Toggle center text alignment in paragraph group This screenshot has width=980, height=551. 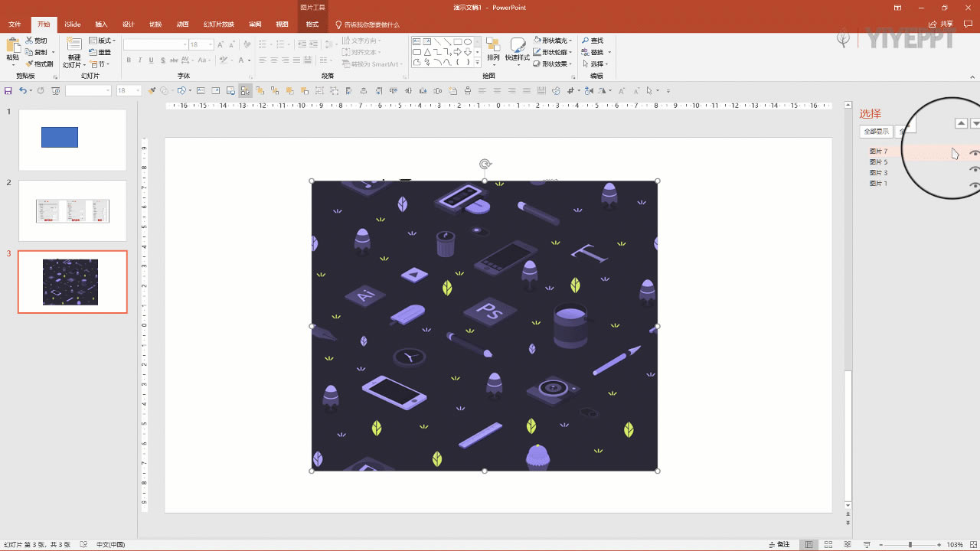(274, 60)
